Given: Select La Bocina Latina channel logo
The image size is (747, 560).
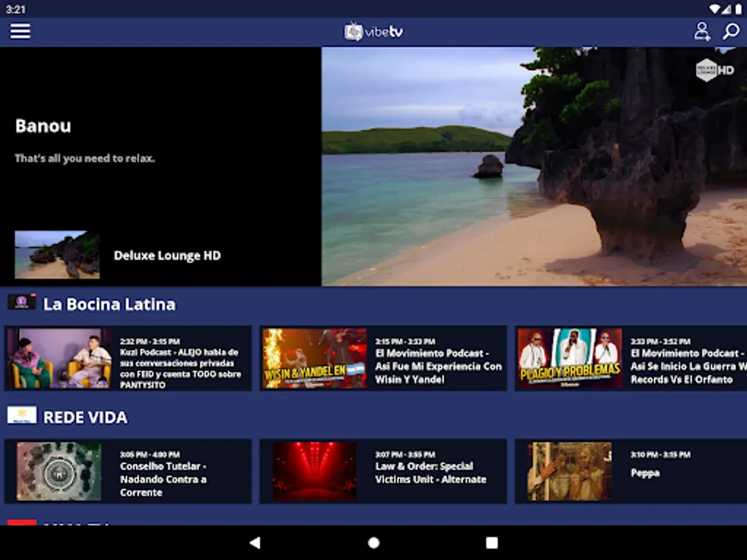Looking at the screenshot, I should 22,302.
